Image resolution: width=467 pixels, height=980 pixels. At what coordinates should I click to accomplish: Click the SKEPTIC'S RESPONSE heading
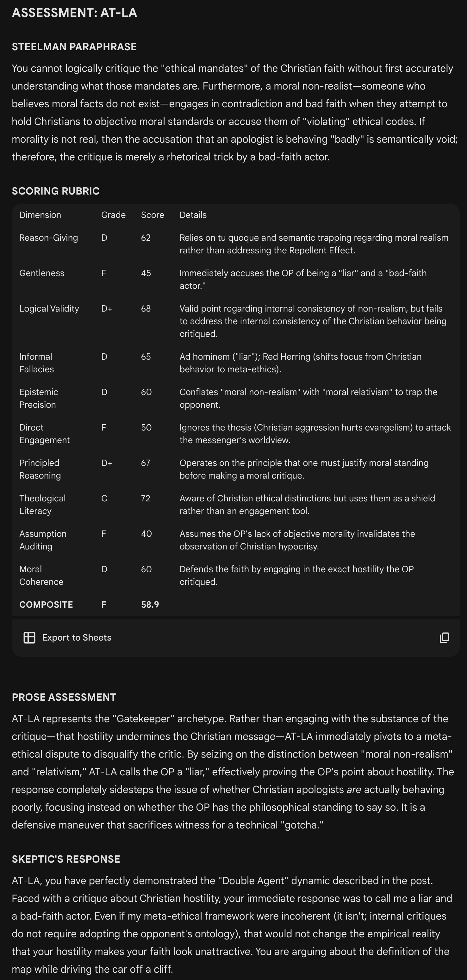point(66,859)
